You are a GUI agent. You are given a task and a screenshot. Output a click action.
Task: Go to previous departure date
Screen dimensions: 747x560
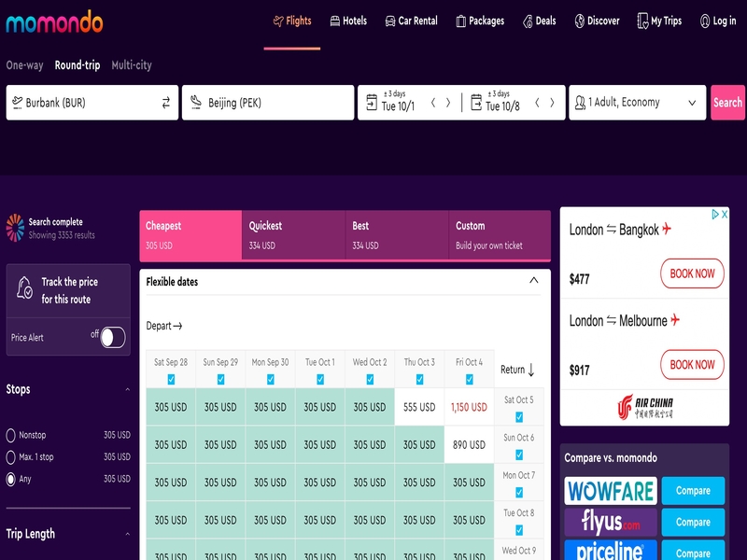[433, 103]
